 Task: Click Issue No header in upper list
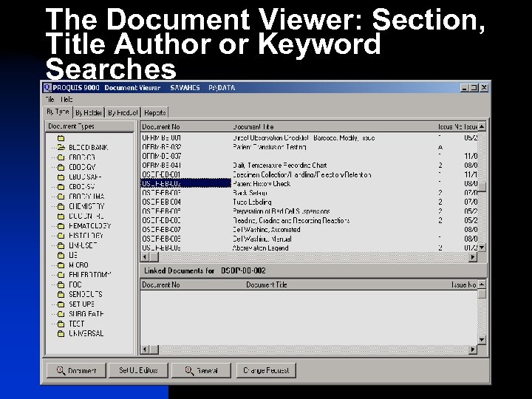(450, 127)
